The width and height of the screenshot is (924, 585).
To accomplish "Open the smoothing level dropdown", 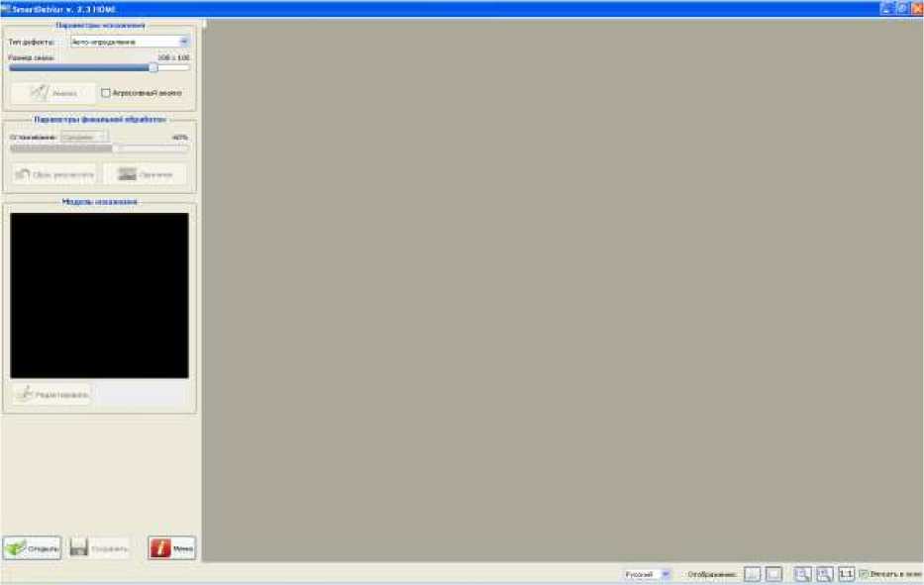I will [84, 137].
